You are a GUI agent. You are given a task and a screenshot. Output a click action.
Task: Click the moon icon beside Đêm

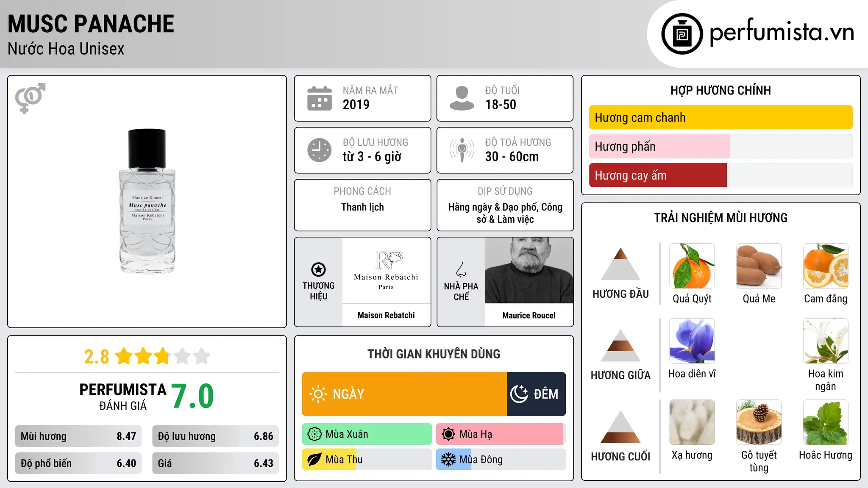pos(519,394)
